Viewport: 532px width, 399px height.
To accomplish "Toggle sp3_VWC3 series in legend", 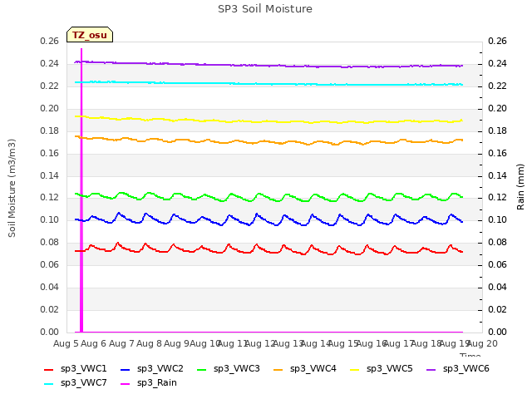I will (229, 369).
